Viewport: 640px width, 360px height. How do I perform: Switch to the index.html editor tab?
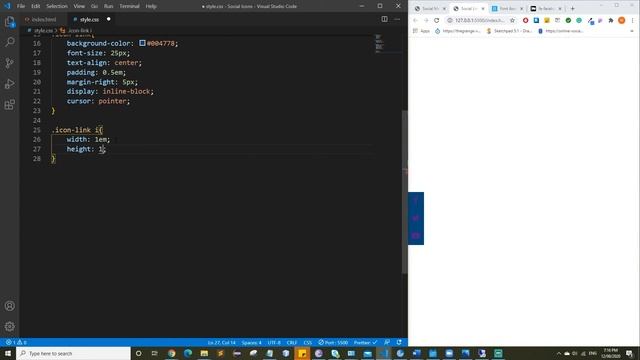point(43,19)
